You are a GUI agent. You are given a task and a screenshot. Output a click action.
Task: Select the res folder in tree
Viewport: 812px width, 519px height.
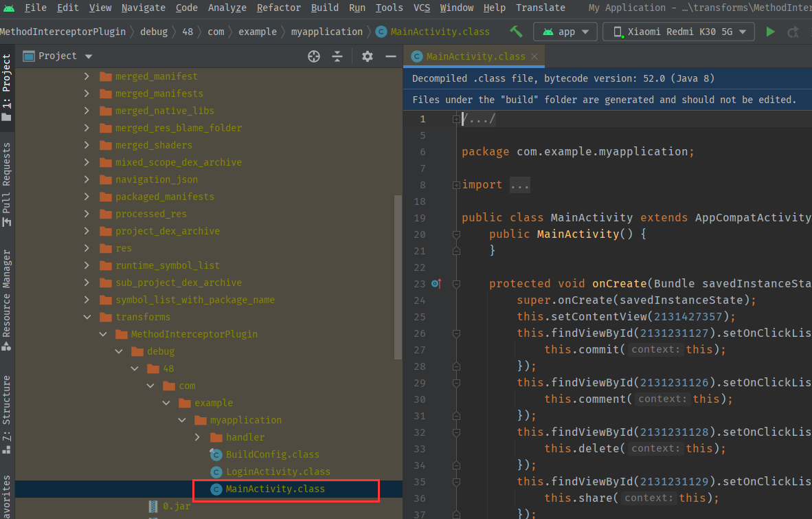(x=123, y=248)
